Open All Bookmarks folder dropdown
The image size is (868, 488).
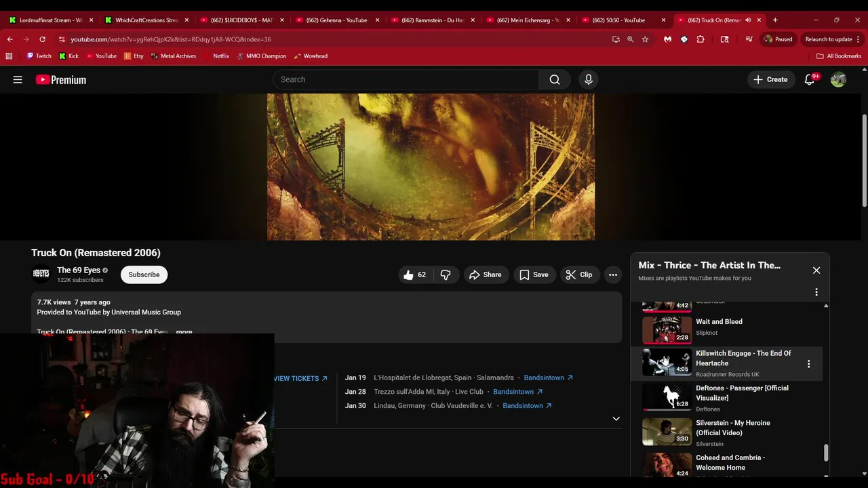click(x=839, y=56)
